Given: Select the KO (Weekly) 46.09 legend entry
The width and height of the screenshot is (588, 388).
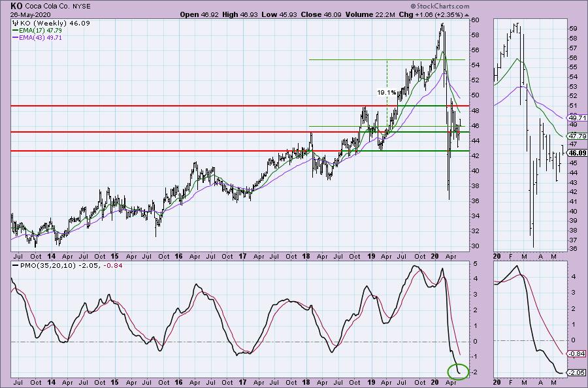Looking at the screenshot, I should point(55,24).
